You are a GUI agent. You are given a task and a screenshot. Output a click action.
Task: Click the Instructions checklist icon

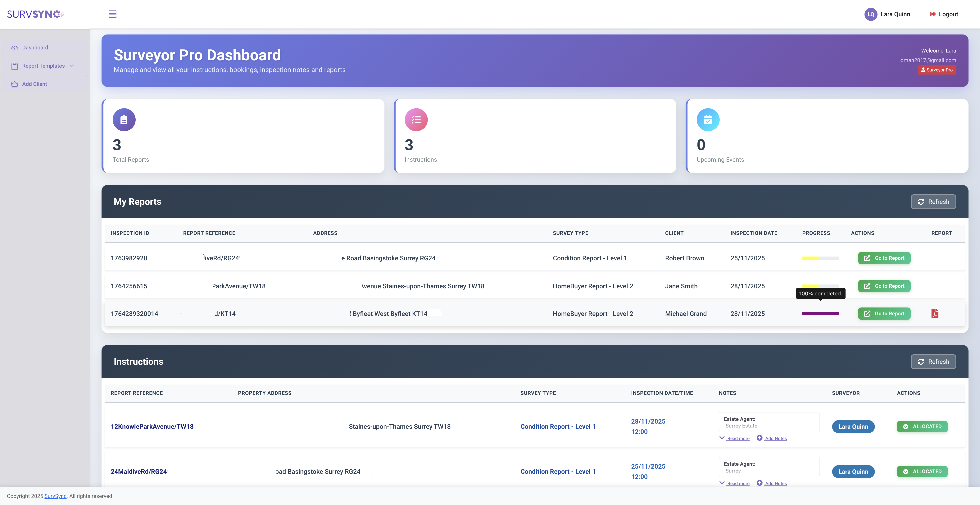tap(416, 120)
